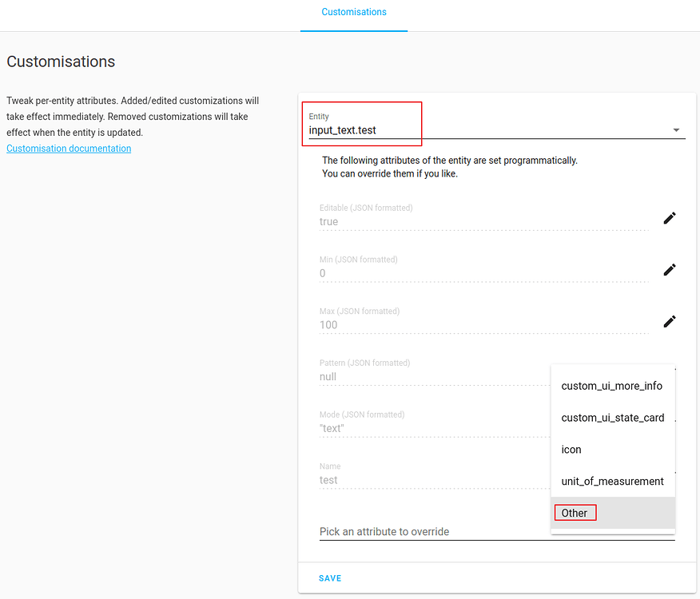Click the Pattern JSON value field

tap(400, 376)
